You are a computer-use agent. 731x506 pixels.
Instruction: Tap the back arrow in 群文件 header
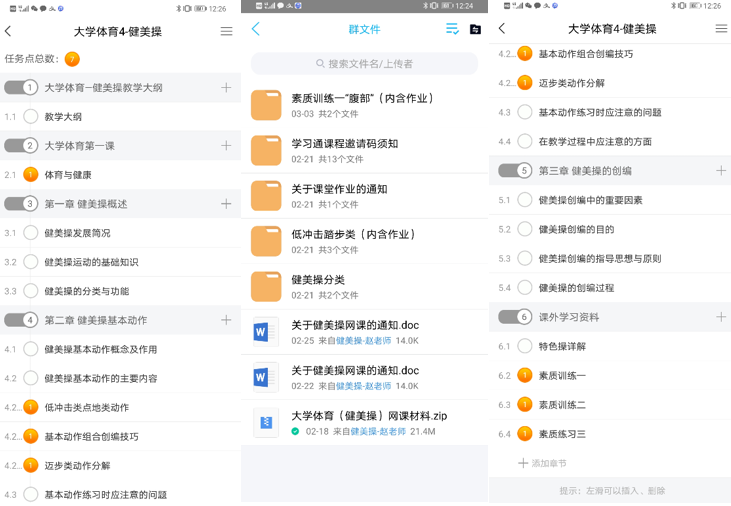click(x=256, y=29)
